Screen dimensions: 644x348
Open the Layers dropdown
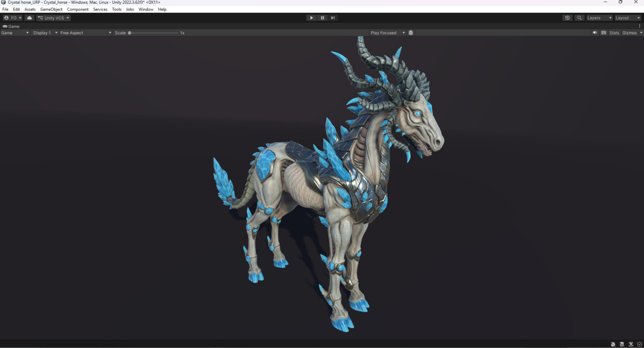pyautogui.click(x=599, y=18)
